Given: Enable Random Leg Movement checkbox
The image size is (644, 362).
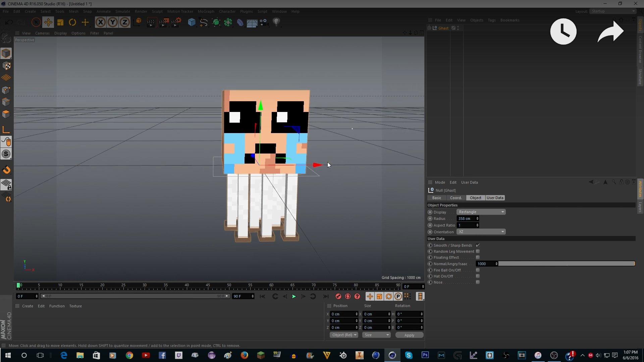Looking at the screenshot, I should pyautogui.click(x=478, y=251).
